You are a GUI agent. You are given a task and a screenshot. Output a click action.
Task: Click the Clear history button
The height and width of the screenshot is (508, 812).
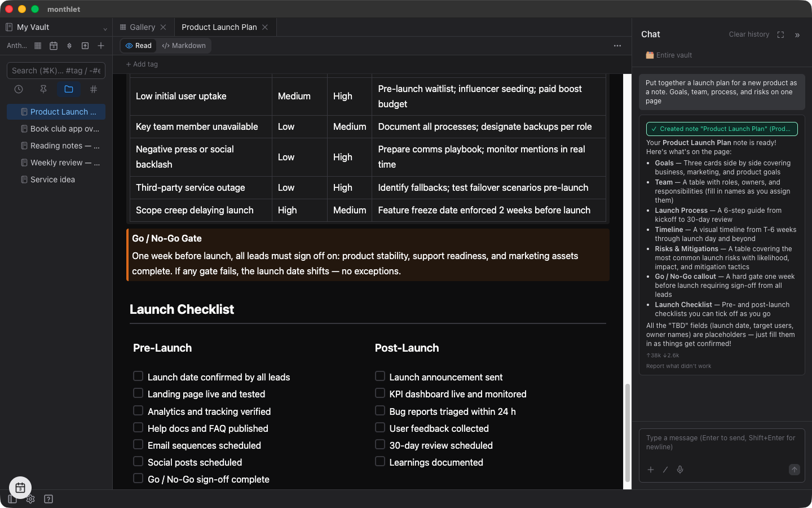[x=749, y=34]
